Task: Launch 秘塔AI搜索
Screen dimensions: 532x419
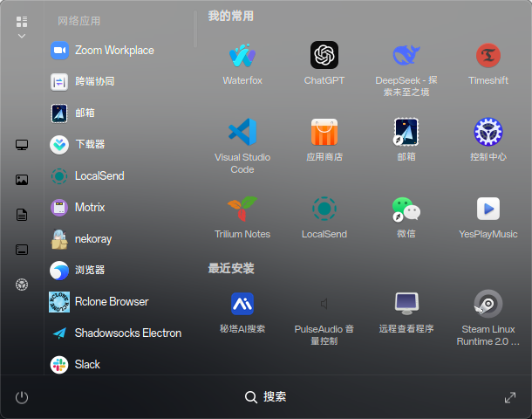Action: click(242, 313)
